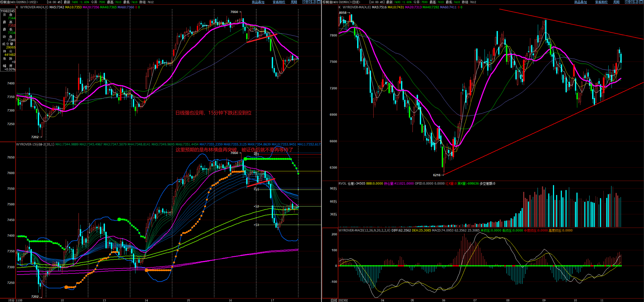Maximize the daily chart pane
The width and height of the screenshot is (644, 302).
pos(641,2)
